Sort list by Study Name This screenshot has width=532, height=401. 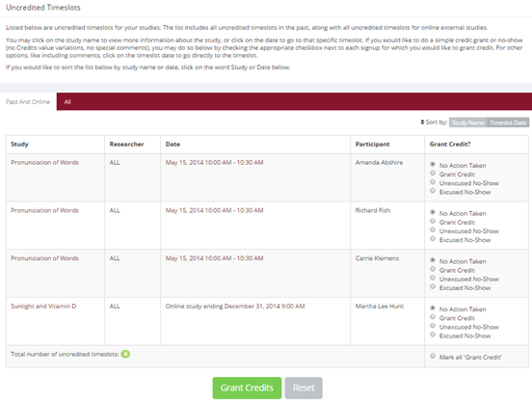[467, 122]
